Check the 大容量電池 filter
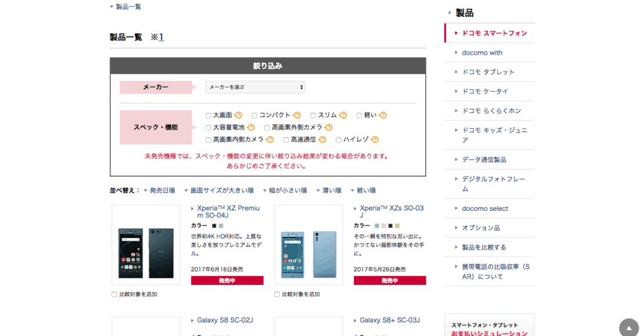 (208, 128)
